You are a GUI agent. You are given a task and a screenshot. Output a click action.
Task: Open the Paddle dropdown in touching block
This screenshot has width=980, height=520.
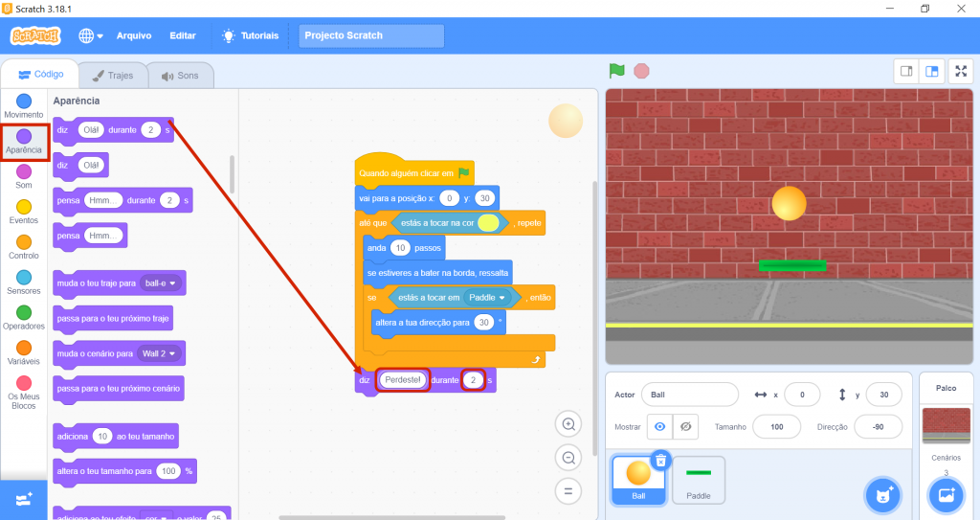487,298
